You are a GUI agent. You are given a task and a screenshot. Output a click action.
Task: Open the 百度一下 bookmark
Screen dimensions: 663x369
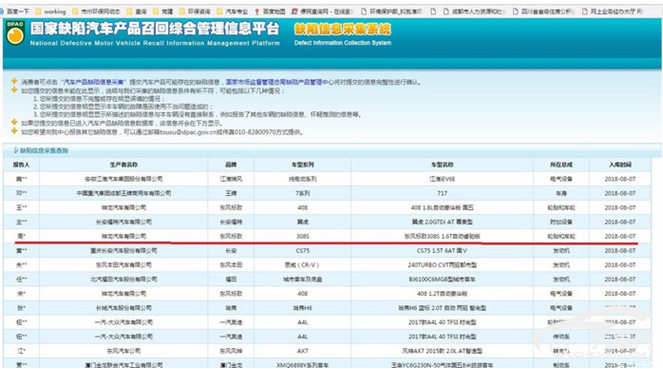point(15,11)
